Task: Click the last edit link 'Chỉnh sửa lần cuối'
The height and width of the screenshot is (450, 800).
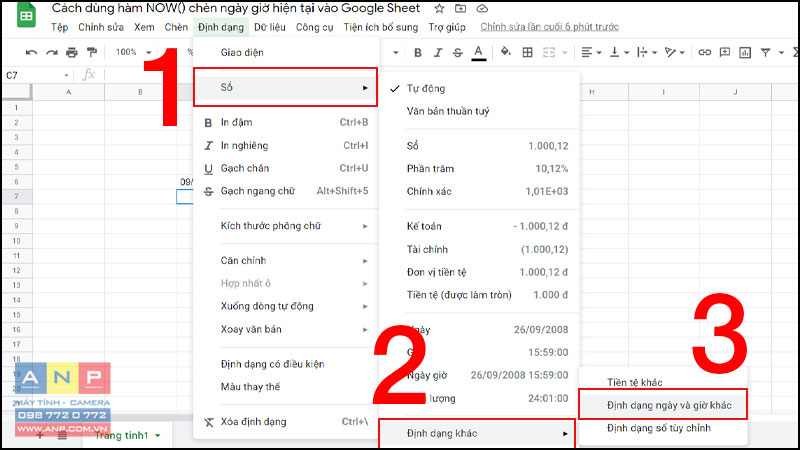Action: (x=549, y=27)
